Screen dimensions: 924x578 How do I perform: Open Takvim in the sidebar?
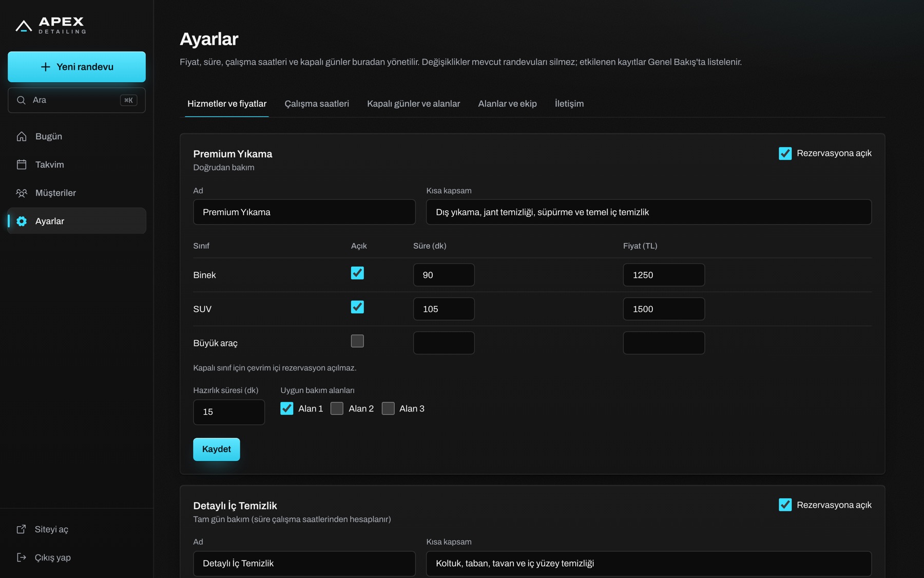(76, 164)
